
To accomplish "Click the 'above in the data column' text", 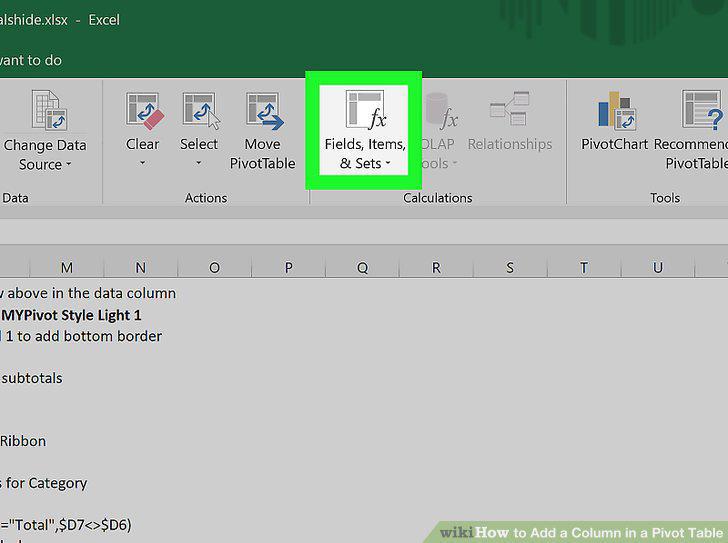I will tap(91, 293).
